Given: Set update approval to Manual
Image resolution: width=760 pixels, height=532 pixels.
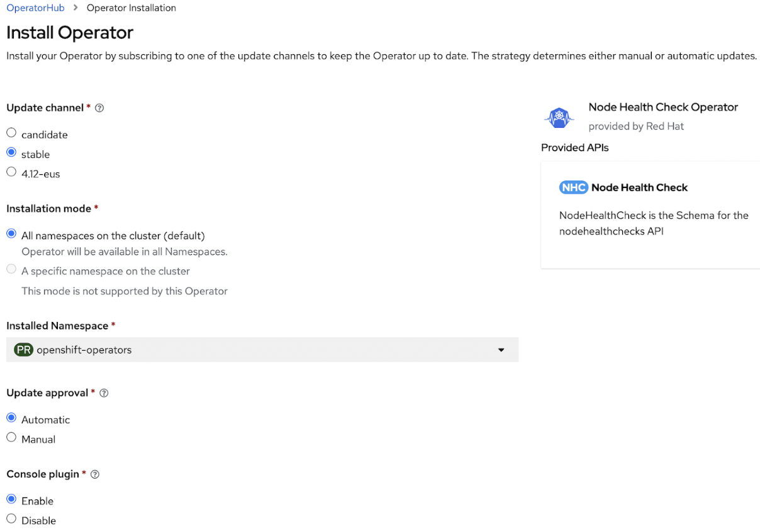Looking at the screenshot, I should [11, 438].
